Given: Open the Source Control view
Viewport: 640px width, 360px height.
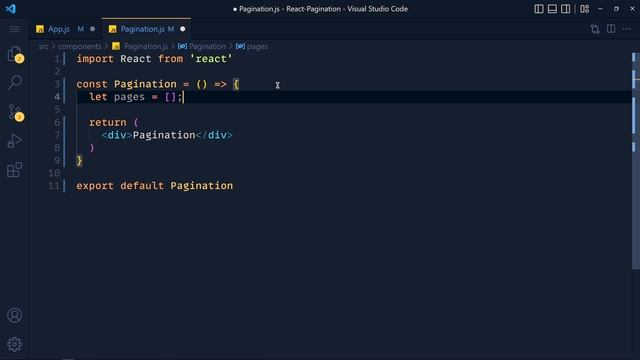Looking at the screenshot, I should pos(15,112).
